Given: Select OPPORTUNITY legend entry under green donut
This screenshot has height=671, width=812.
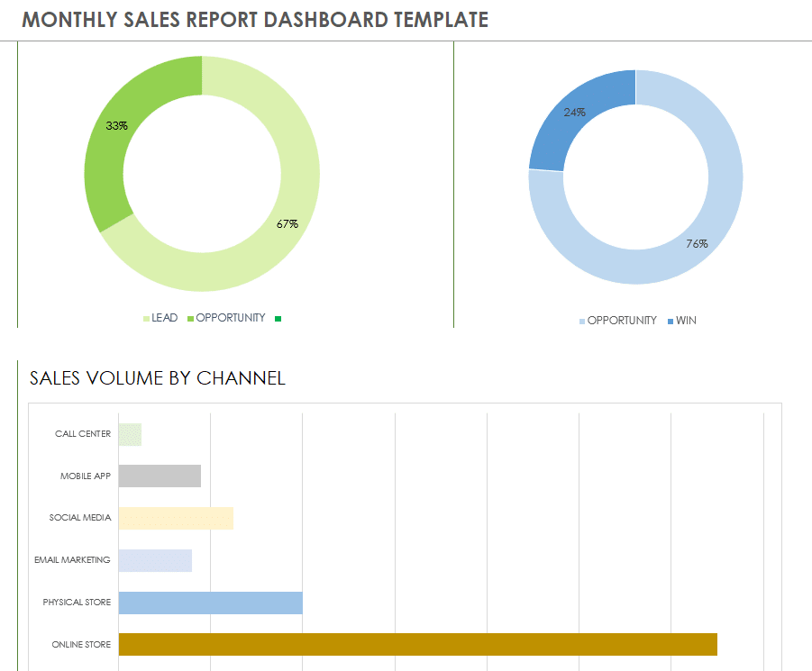Looking at the screenshot, I should tap(225, 318).
